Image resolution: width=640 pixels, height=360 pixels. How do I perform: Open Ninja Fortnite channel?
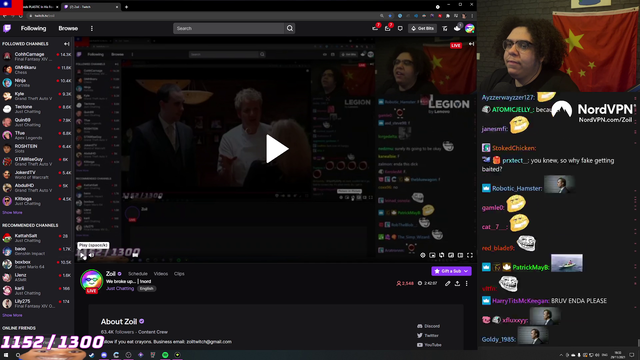point(37,82)
